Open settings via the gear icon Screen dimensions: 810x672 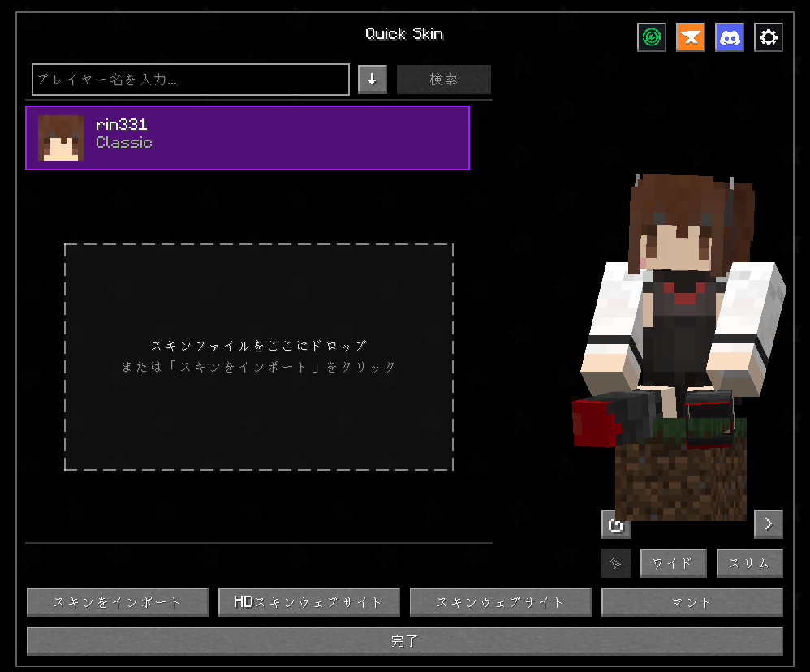click(x=768, y=37)
